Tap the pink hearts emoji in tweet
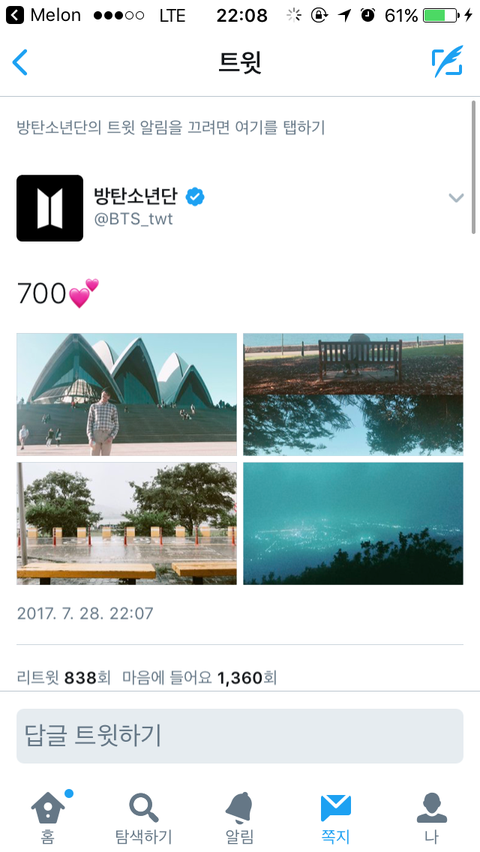The height and width of the screenshot is (852, 480). coord(84,293)
